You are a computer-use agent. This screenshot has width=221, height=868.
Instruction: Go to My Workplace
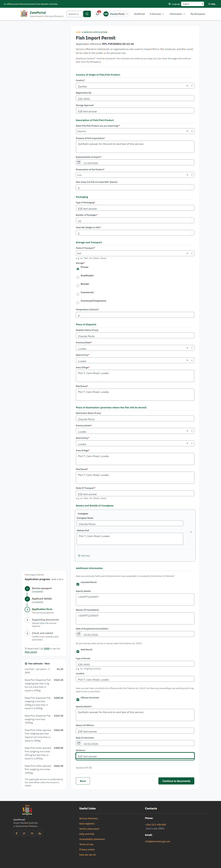[x=198, y=14]
